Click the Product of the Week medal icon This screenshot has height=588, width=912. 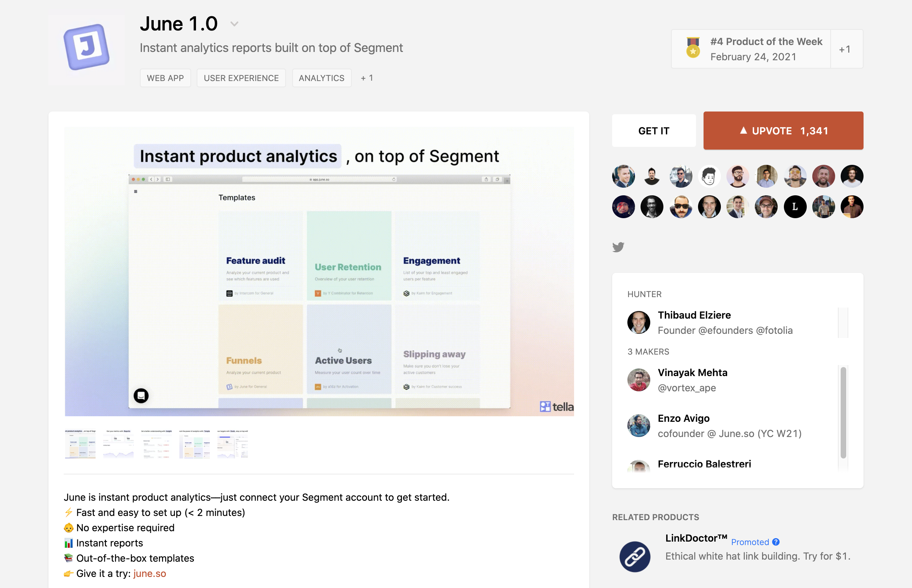click(x=693, y=48)
